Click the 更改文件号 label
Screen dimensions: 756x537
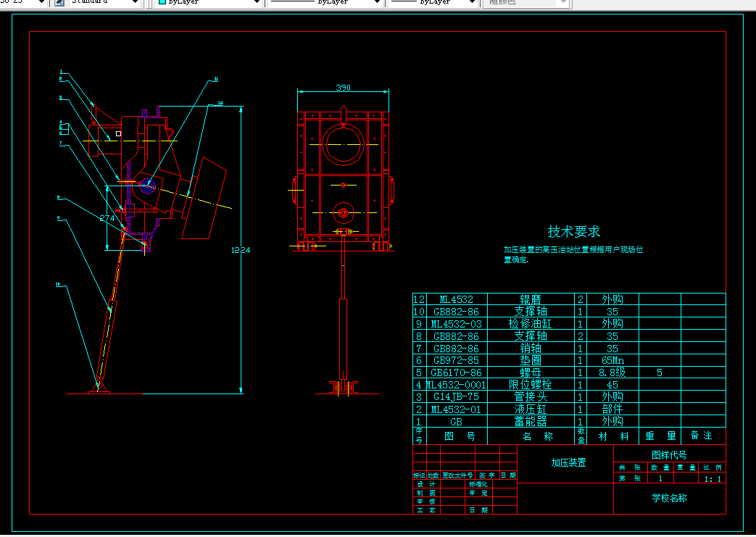(457, 475)
